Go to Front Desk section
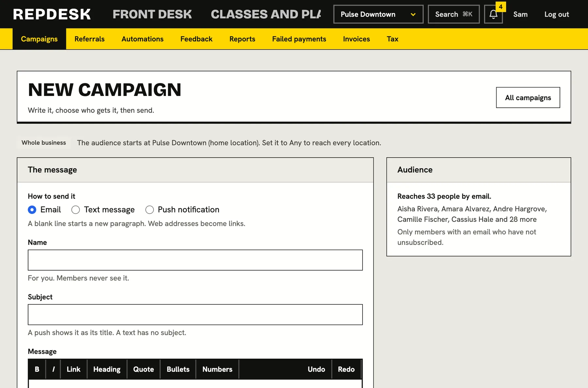This screenshot has width=588, height=388. [x=152, y=14]
